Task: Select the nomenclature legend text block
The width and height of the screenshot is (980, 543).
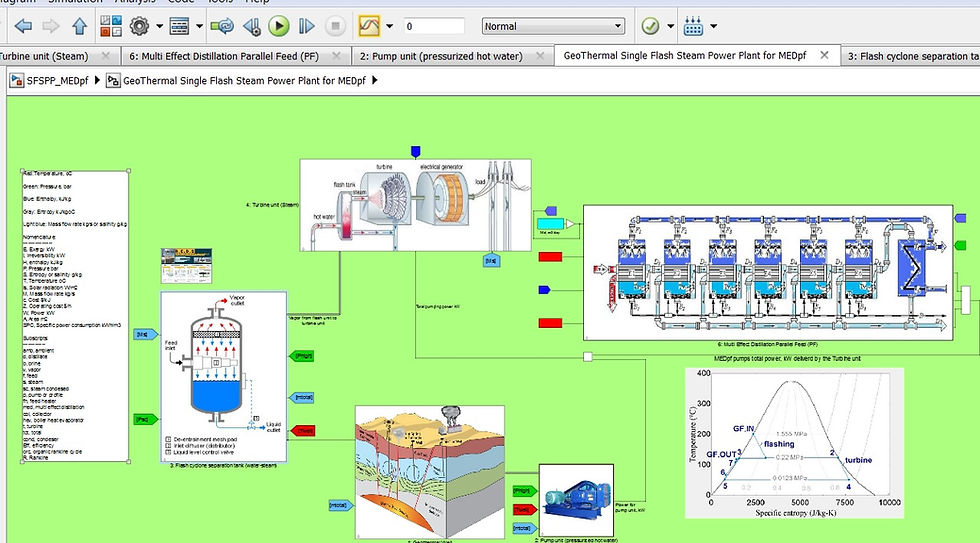Action: pyautogui.click(x=75, y=316)
